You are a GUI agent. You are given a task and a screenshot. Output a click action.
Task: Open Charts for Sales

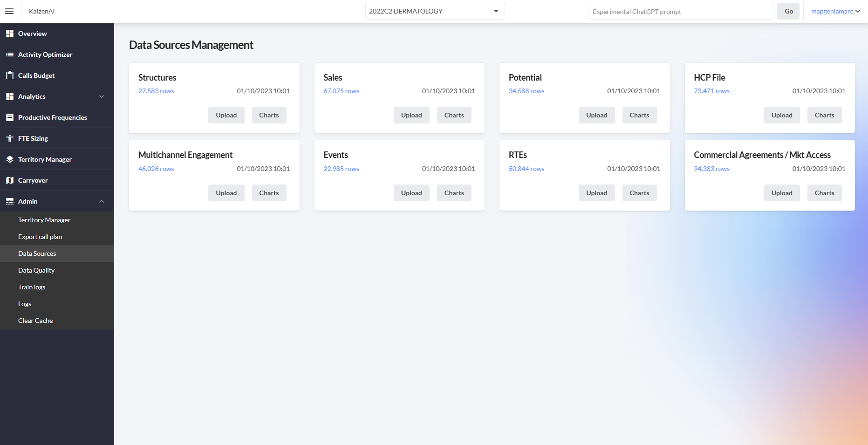[454, 115]
